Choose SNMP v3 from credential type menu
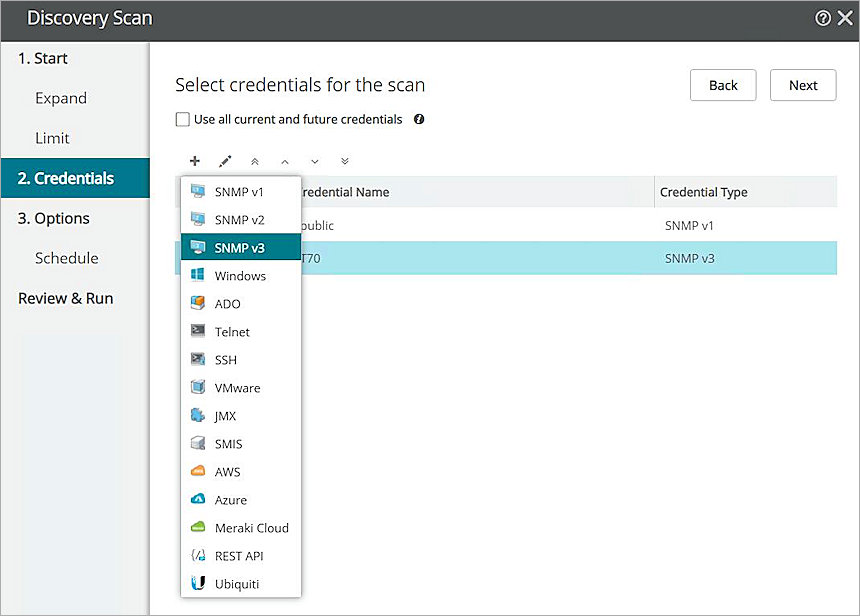The height and width of the screenshot is (616, 860). point(240,248)
